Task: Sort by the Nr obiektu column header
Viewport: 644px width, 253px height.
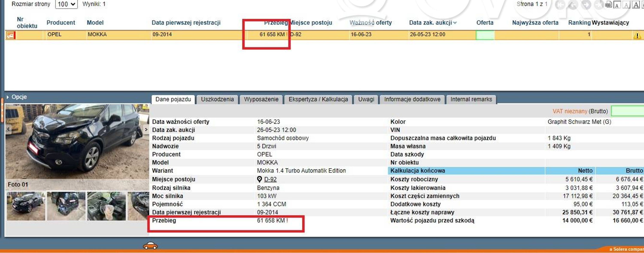Action: 27,23
